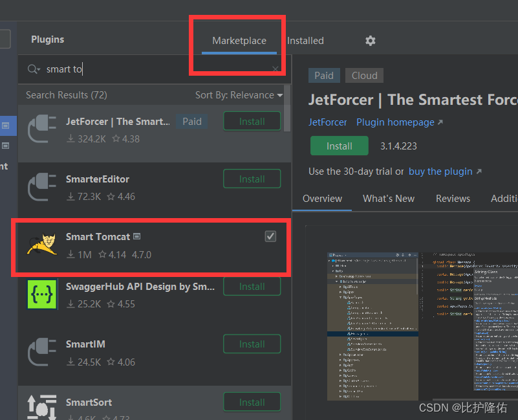Image resolution: width=518 pixels, height=420 pixels.
Task: Click the Paid badge on JetForcer row
Action: [x=192, y=122]
